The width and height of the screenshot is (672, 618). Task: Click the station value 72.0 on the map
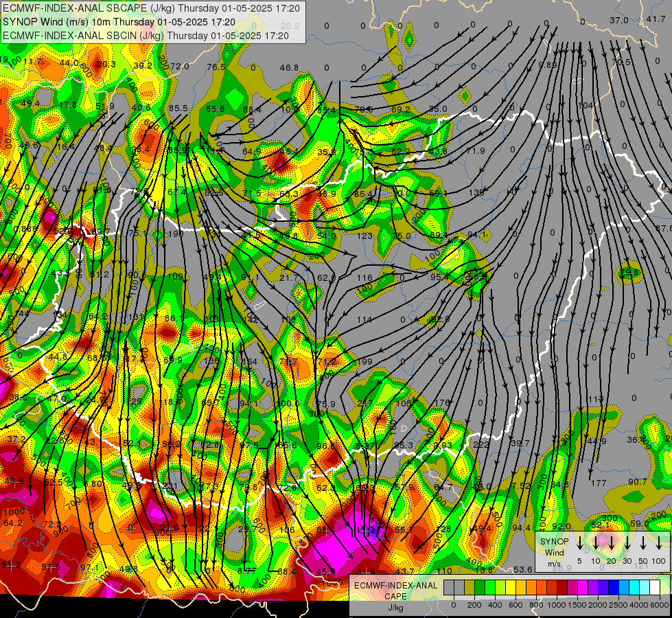click(180, 66)
